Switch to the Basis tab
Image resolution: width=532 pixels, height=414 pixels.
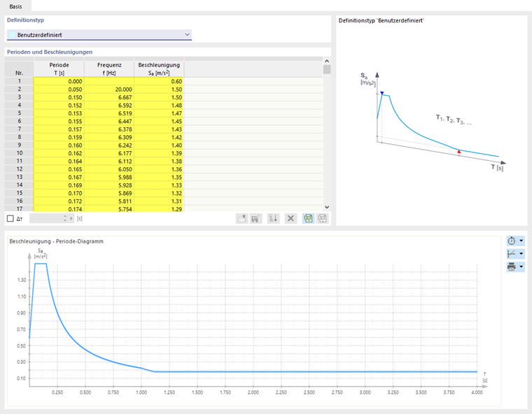pyautogui.click(x=15, y=6)
